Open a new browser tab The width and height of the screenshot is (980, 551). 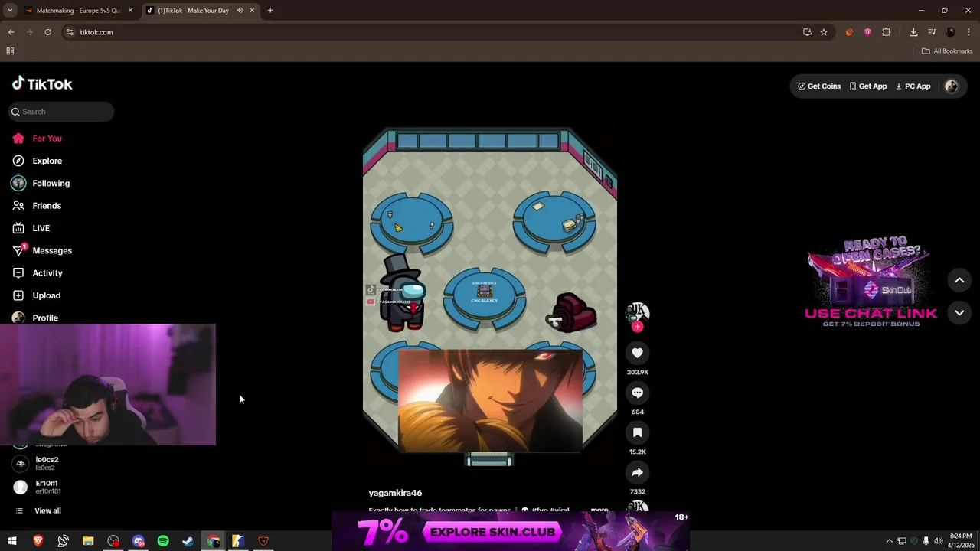[x=270, y=11]
